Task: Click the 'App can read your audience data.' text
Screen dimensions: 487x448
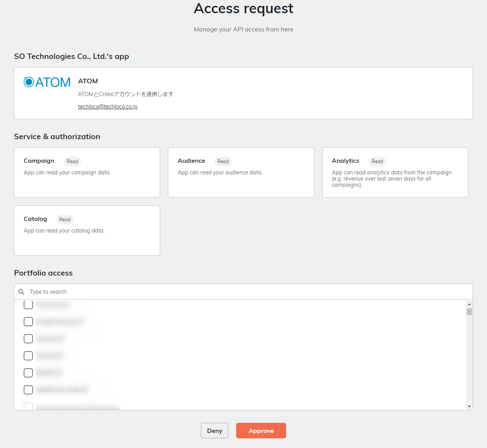Action: pyautogui.click(x=220, y=172)
